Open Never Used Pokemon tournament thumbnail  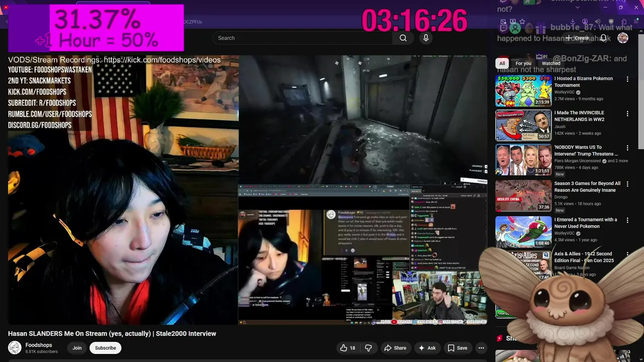click(x=523, y=232)
